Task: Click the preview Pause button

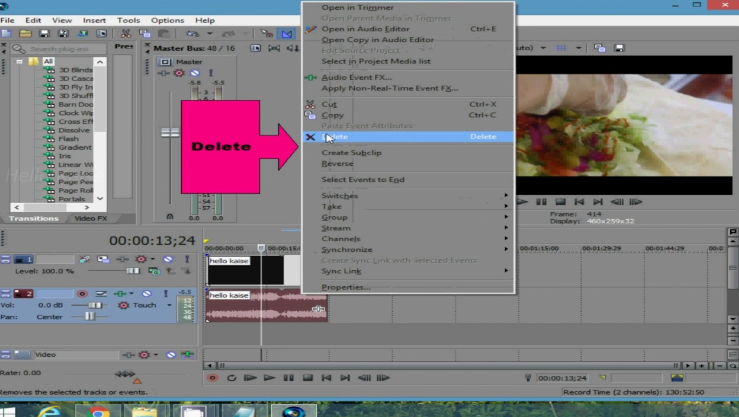Action: pyautogui.click(x=541, y=202)
